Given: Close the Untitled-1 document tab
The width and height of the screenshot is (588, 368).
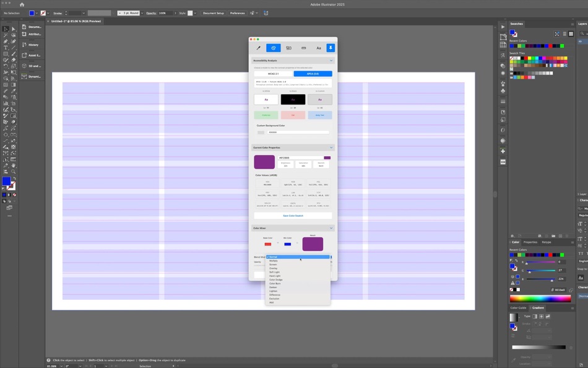Looking at the screenshot, I should click(x=48, y=22).
